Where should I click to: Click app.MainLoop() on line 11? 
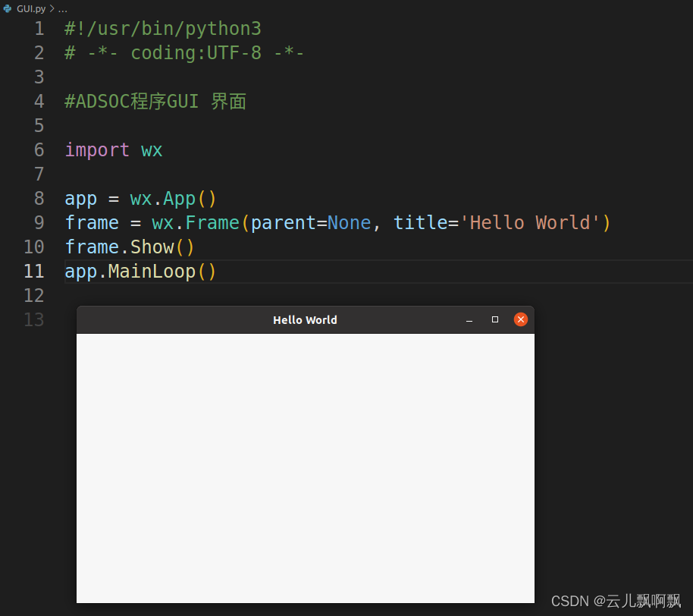tap(140, 271)
